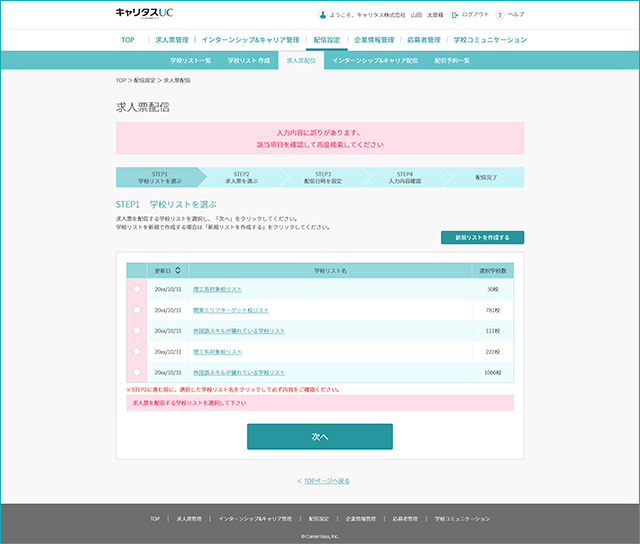Image resolution: width=640 pixels, height=544 pixels.
Task: Click the キャリタスUC logo
Action: [x=144, y=13]
